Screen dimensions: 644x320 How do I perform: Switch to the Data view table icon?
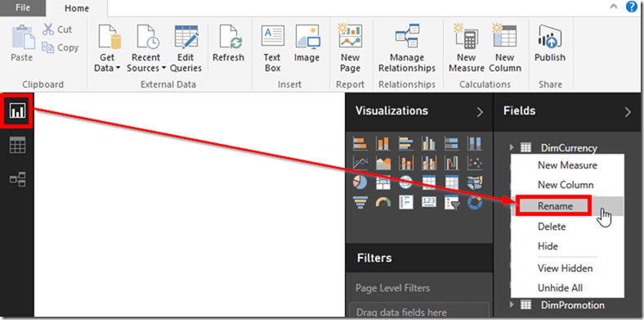pos(18,145)
